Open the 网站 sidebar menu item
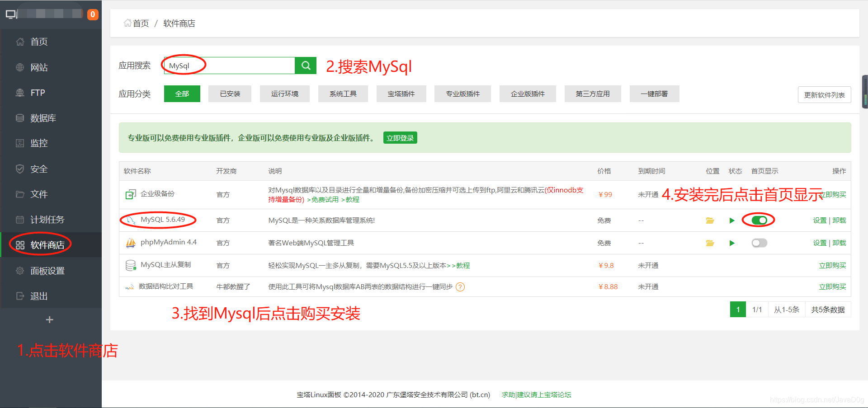This screenshot has width=868, height=408. 51,67
